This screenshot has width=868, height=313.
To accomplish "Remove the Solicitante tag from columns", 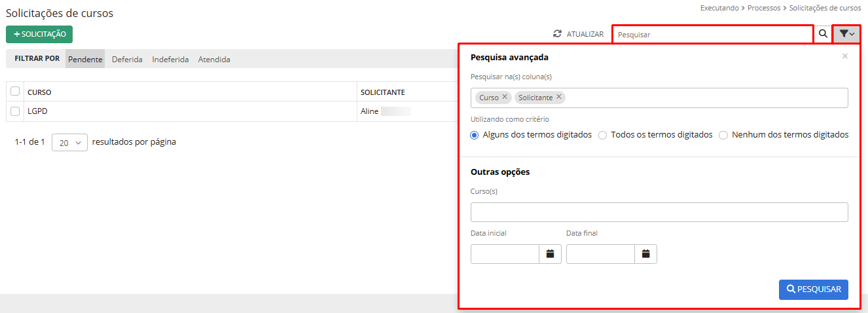I will pos(559,97).
